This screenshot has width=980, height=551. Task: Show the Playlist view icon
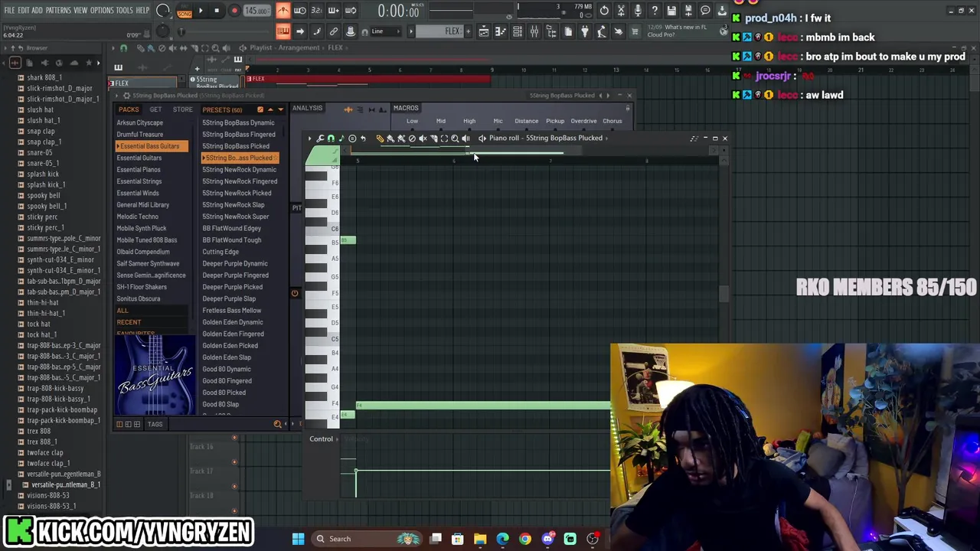point(484,31)
